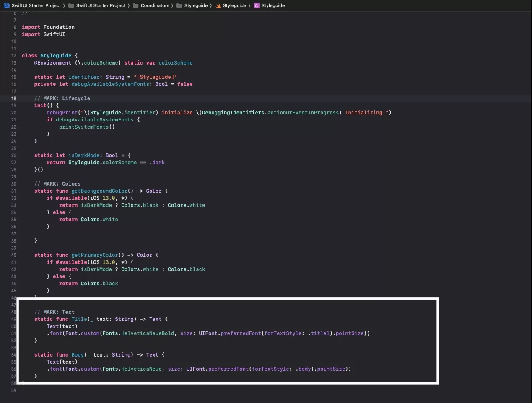The image size is (532, 403).
Task: Click the folder icon beside the second SwiftUI Starter Project breadcrumb
Action: click(x=71, y=5)
